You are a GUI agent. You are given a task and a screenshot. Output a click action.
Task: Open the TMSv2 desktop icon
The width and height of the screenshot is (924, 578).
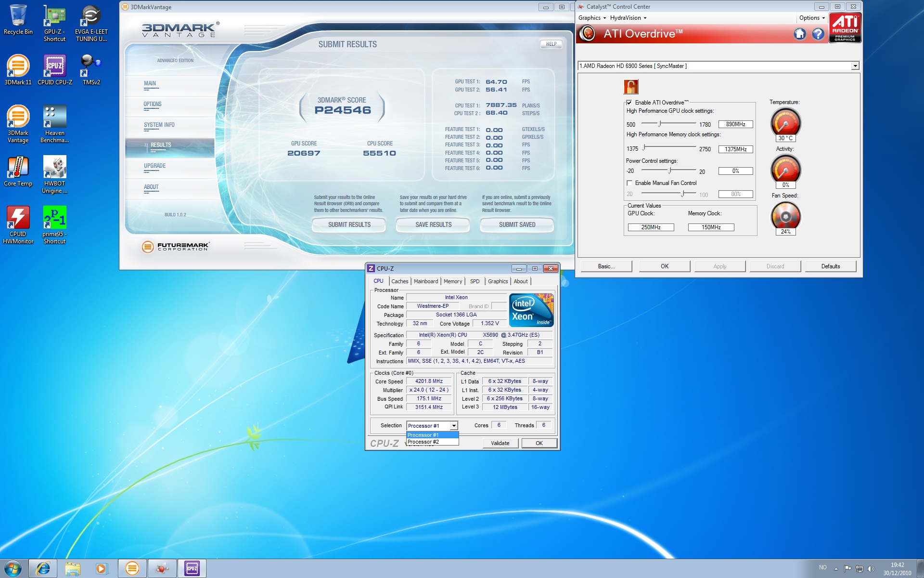click(x=91, y=70)
